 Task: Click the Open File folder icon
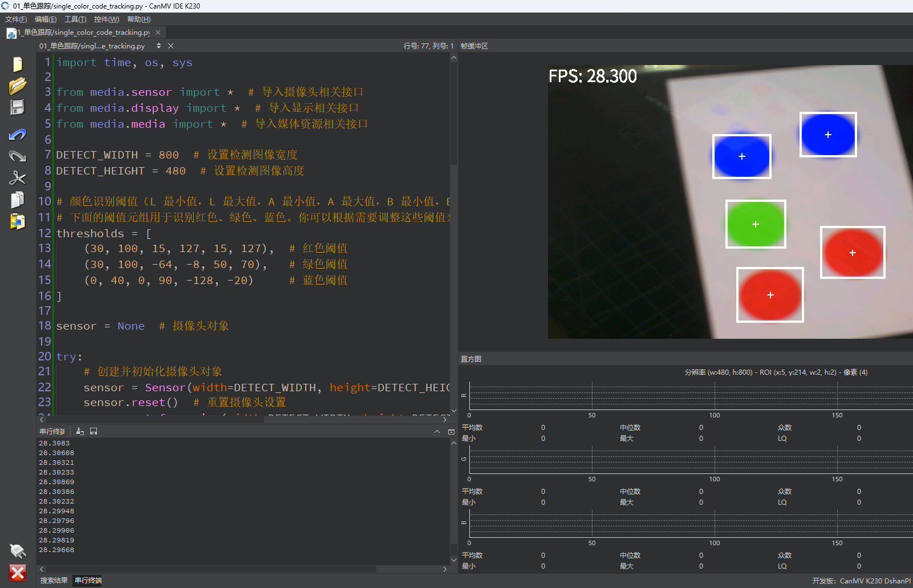18,86
